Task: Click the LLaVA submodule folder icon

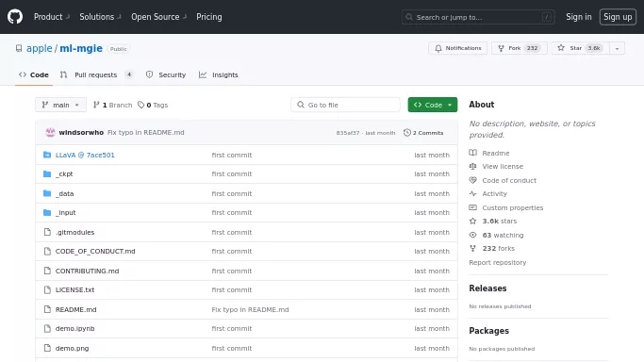Action: pyautogui.click(x=47, y=155)
